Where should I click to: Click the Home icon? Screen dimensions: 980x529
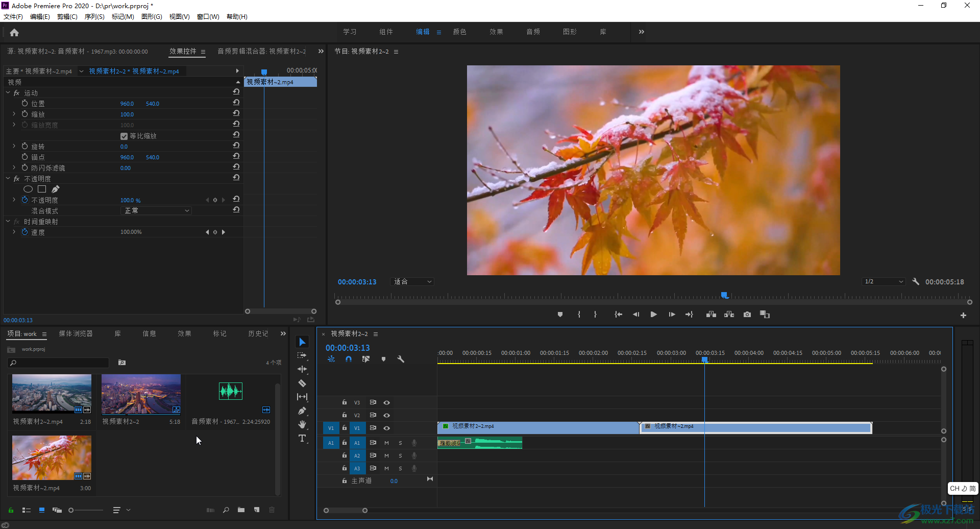(x=14, y=32)
